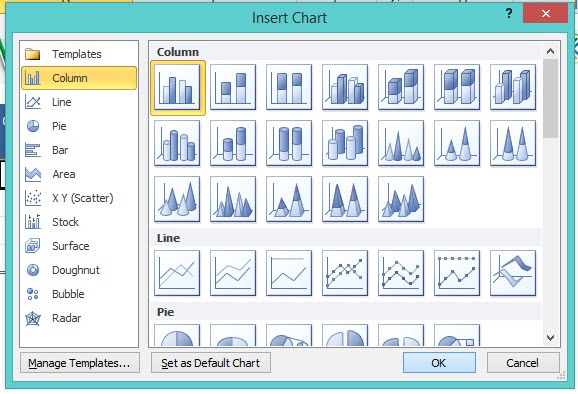Viewport: 578px width, 394px height.
Task: Pick the Stacked Cone chart
Action: (457, 143)
